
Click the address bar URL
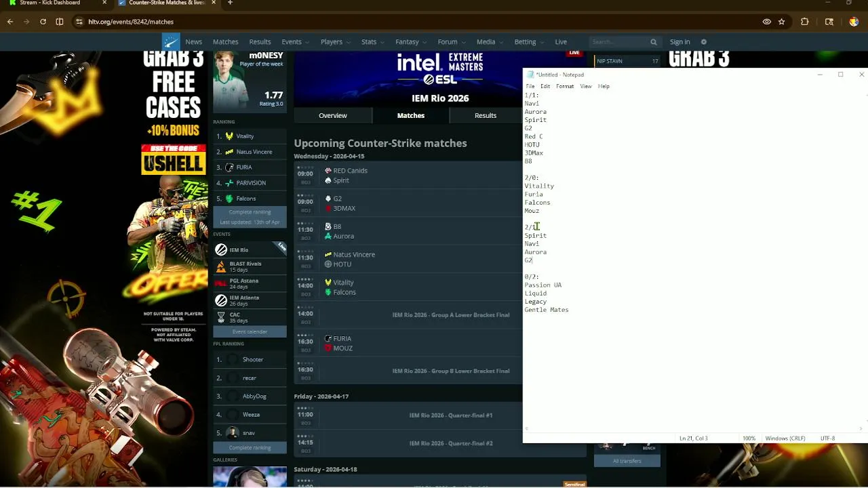(131, 22)
